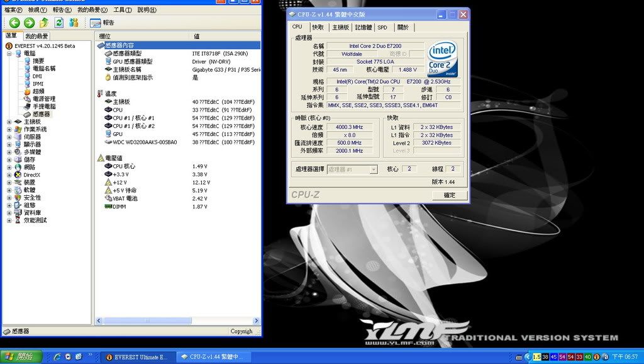Switch to the 主機板 tab in CPU-Z
This screenshot has height=364, width=644.
tap(340, 28)
